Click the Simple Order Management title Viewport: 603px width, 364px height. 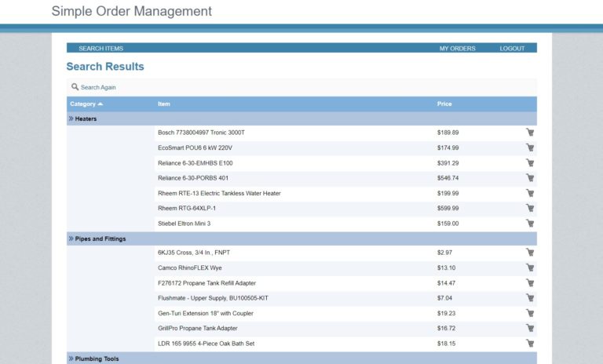click(132, 11)
